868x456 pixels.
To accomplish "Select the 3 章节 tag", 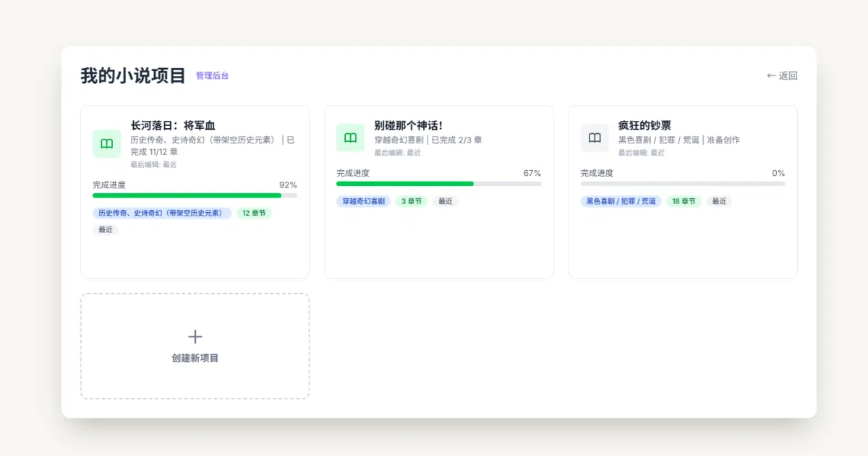I will tap(412, 201).
